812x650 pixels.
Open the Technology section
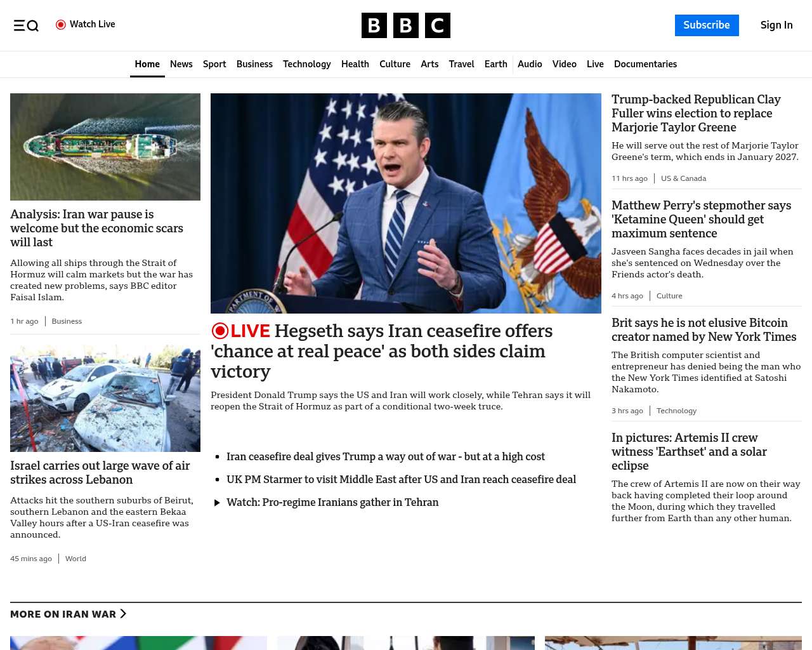point(306,64)
